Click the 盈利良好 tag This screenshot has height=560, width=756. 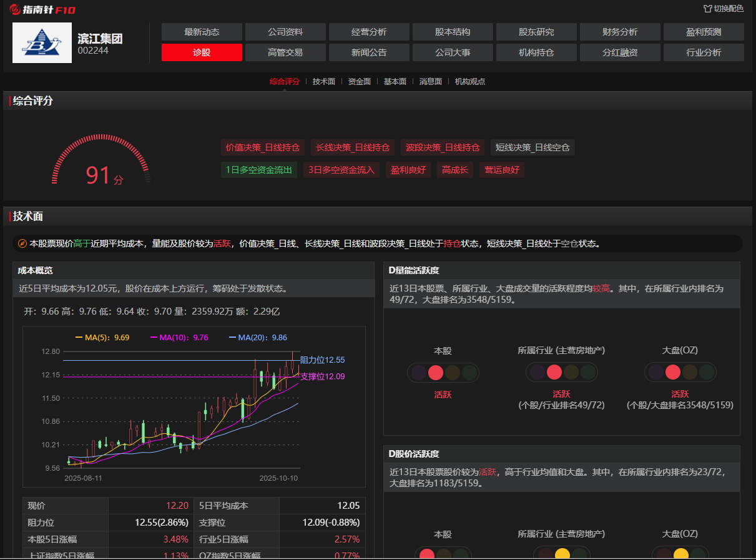pos(408,170)
